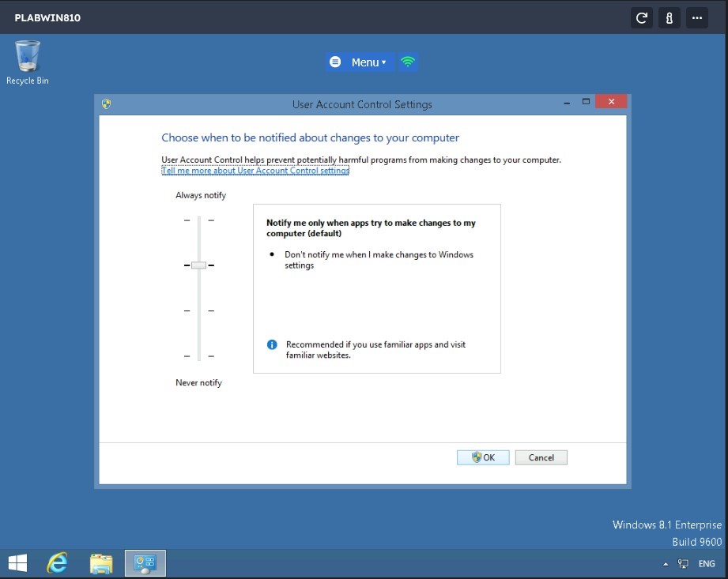Click the refresh icon in PLABWIN810 header

642,18
